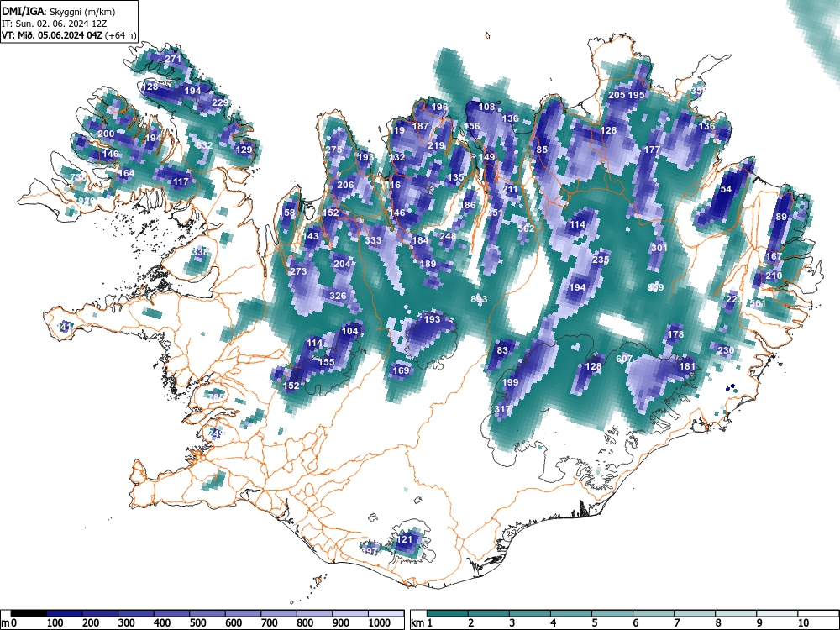Viewport: 840px width, 630px height.
Task: Click the map value 206
Action: tap(345, 185)
